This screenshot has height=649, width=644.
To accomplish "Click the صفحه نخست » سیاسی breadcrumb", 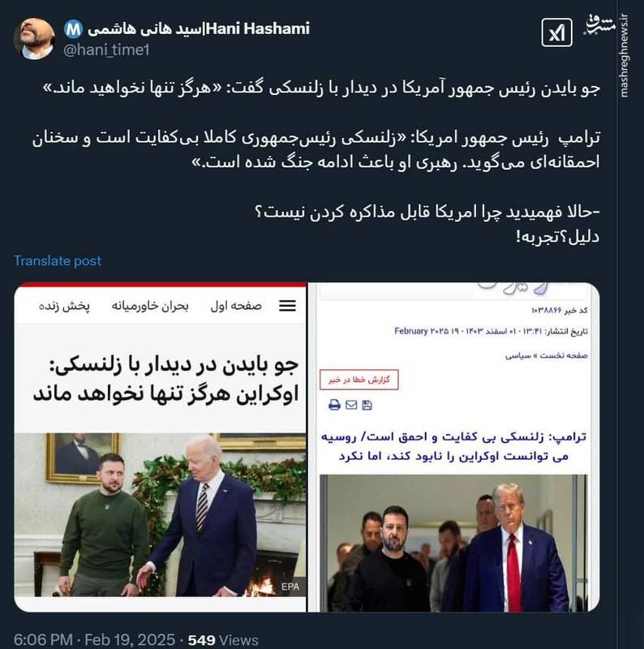I will click(x=547, y=355).
